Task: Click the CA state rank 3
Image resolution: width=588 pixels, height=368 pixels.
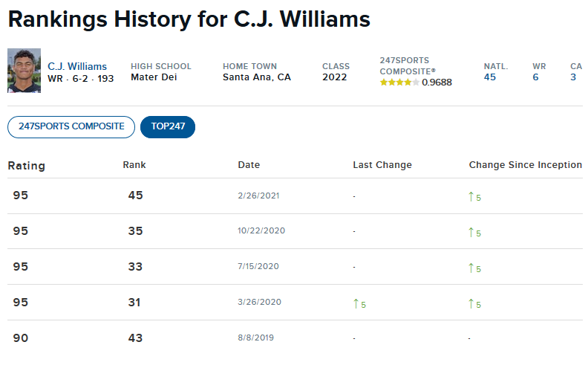Action: click(x=573, y=77)
